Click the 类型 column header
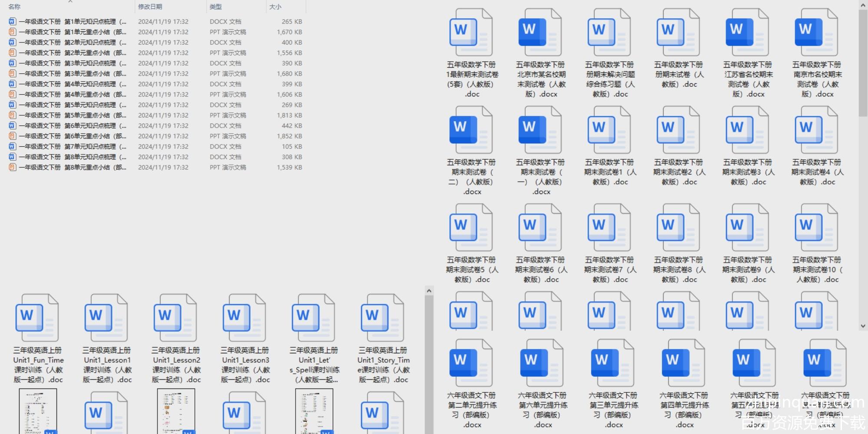The image size is (868, 434). (x=216, y=7)
